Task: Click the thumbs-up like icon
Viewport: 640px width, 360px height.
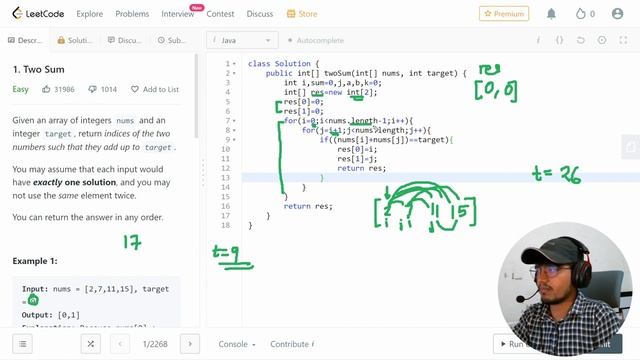Action: 46,89
